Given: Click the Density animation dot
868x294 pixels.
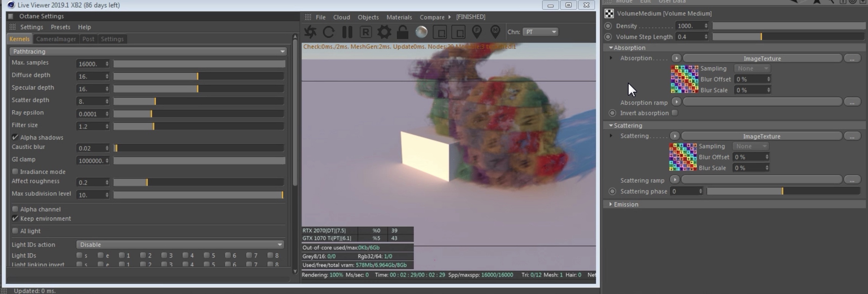Looking at the screenshot, I should click(608, 26).
